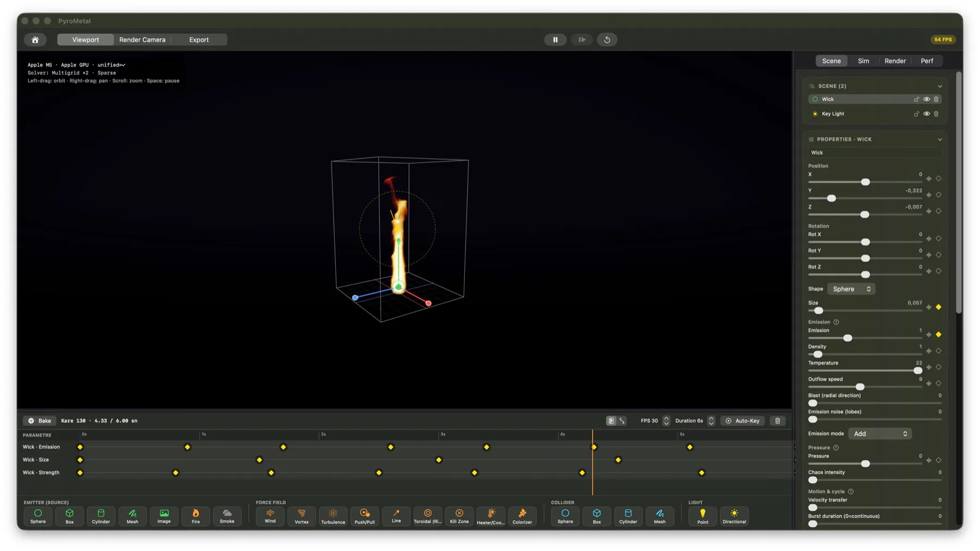Click the Bake button
The image size is (980, 551).
pos(39,421)
